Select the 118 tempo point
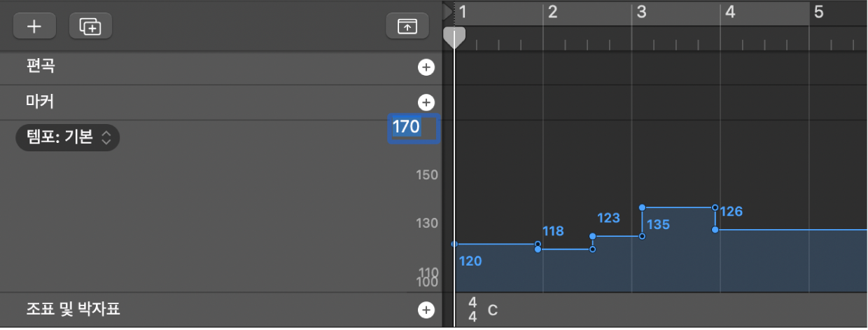 pos(538,249)
